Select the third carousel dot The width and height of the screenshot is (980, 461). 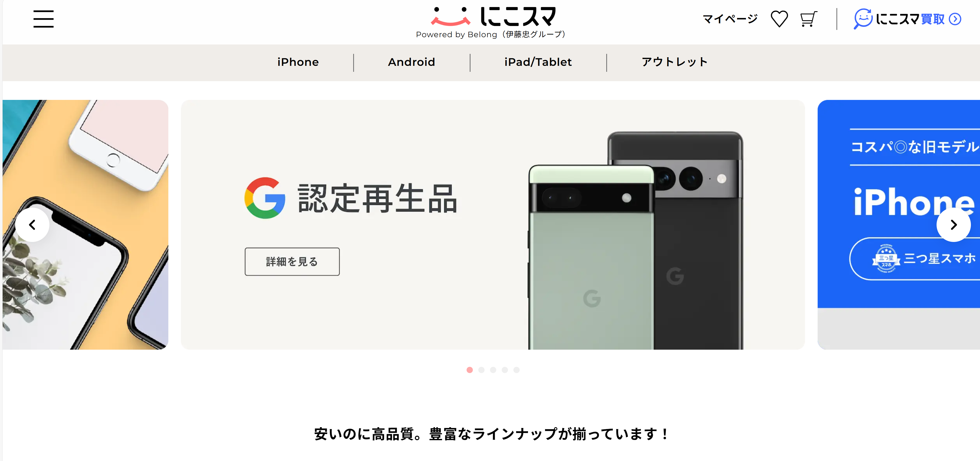pos(493,370)
